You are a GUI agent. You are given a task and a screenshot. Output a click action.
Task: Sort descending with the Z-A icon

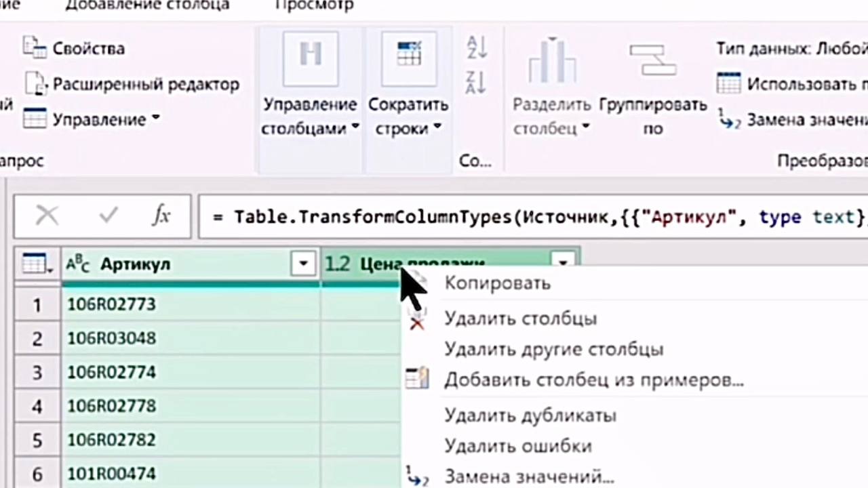click(x=476, y=83)
